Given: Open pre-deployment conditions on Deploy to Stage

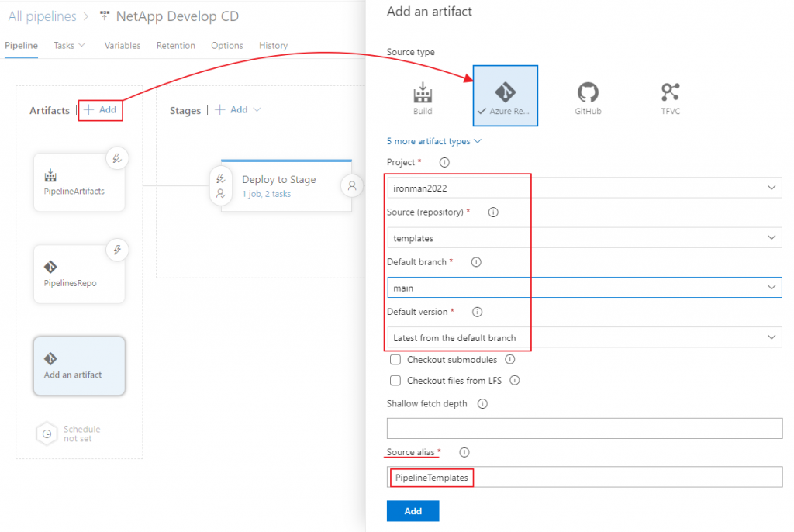Looking at the screenshot, I should point(221,186).
